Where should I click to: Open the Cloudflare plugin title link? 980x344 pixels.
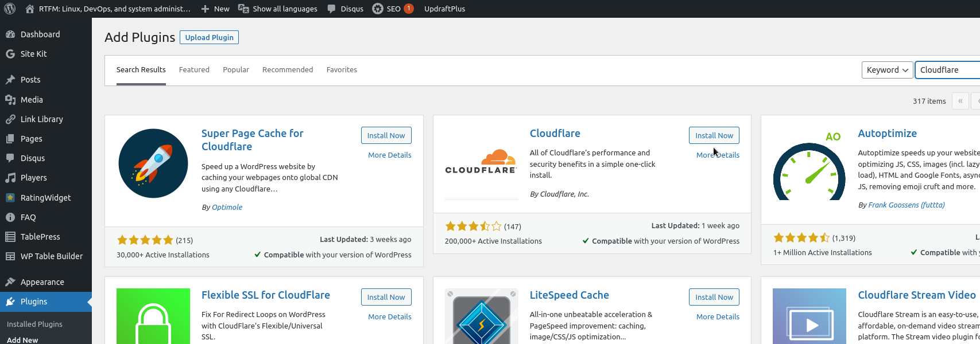tap(555, 134)
